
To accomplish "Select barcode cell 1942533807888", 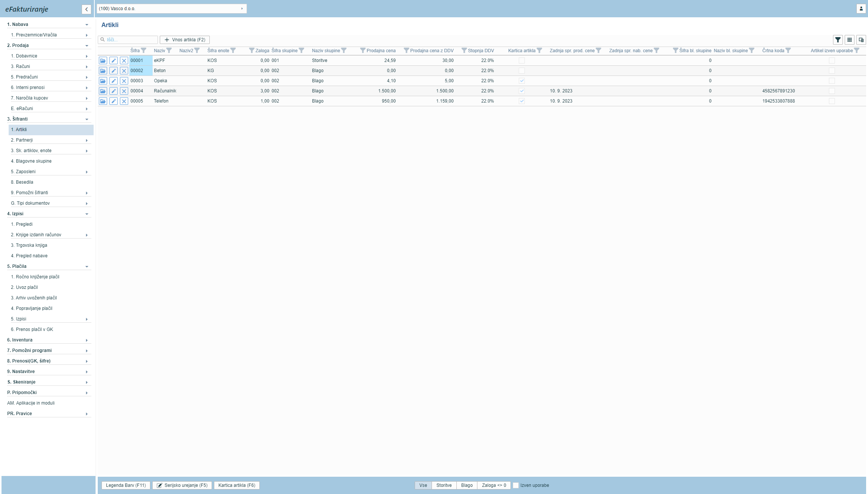I will [779, 101].
